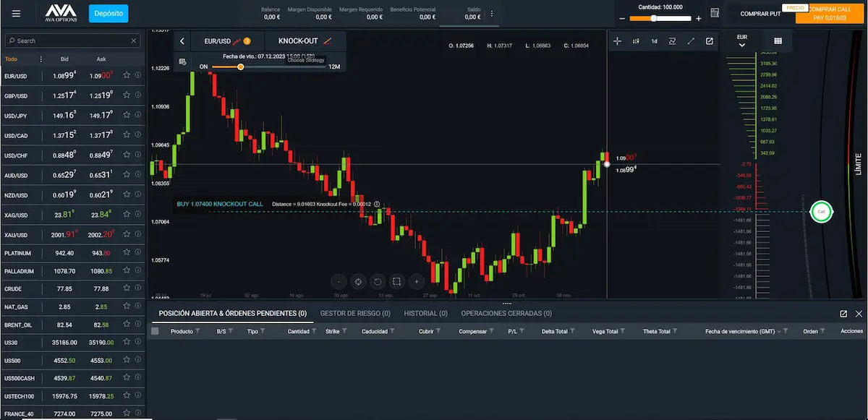Open the balance bar three-dot menu
Image resolution: width=868 pixels, height=420 pixels.
coord(493,14)
